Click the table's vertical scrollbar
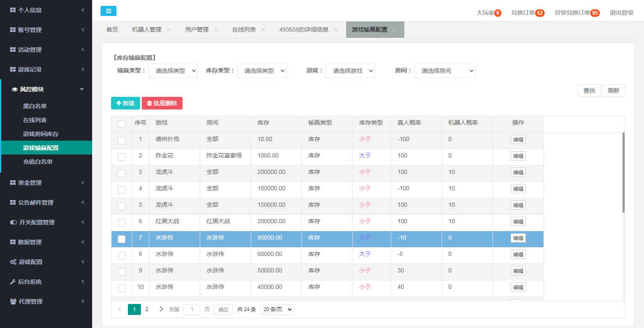The image size is (644, 328). pos(623,173)
